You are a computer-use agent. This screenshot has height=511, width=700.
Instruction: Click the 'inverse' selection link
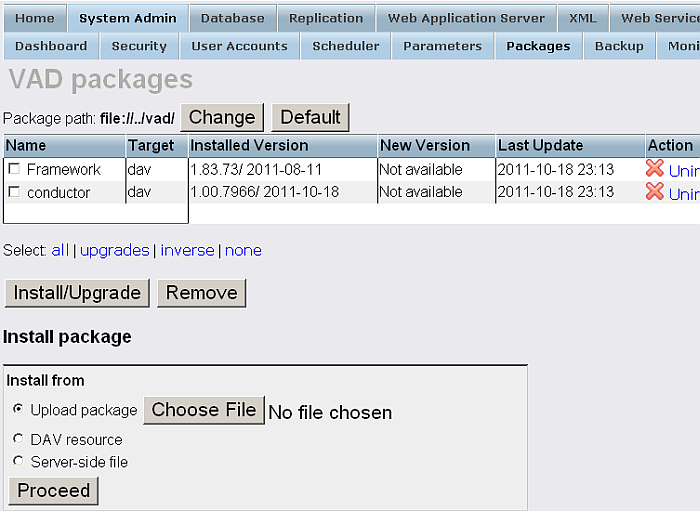pos(187,250)
